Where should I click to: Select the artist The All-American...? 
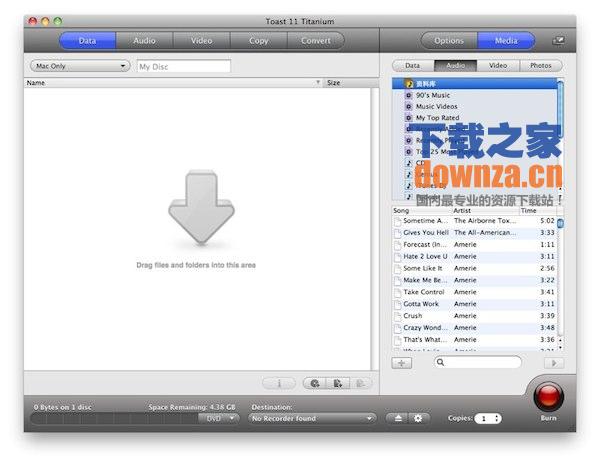(x=484, y=233)
